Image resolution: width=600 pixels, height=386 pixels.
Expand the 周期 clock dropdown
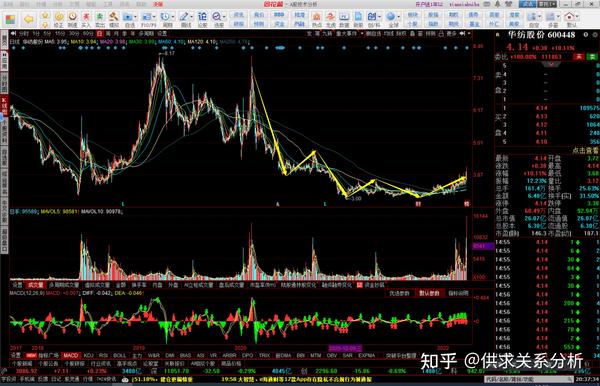[x=173, y=17]
